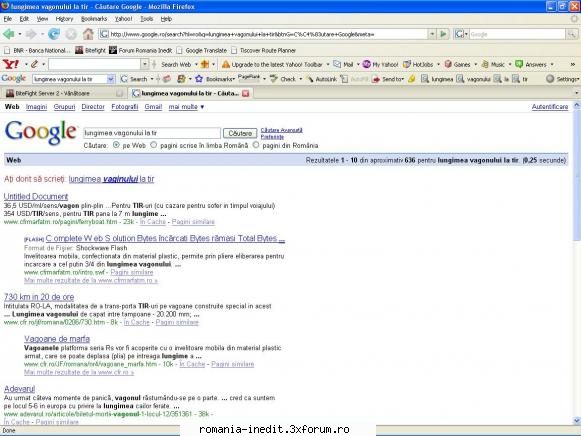Screen dimensions: 581x436
Task: Open the 'mai multe' dropdown on Google page
Action: (x=186, y=107)
